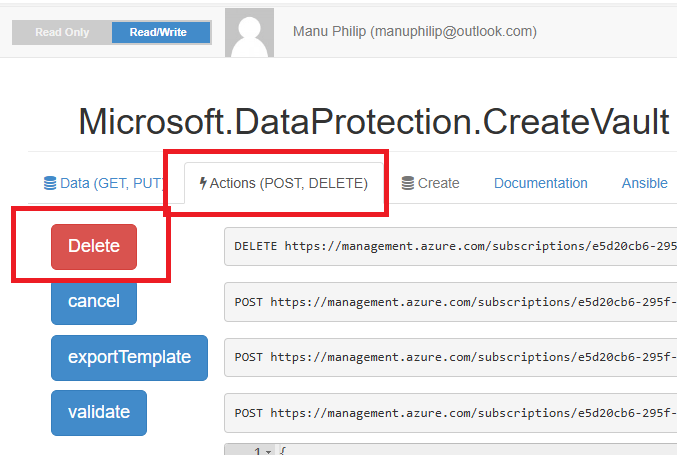Click the exportTemplate action button
The image size is (677, 455).
(129, 357)
